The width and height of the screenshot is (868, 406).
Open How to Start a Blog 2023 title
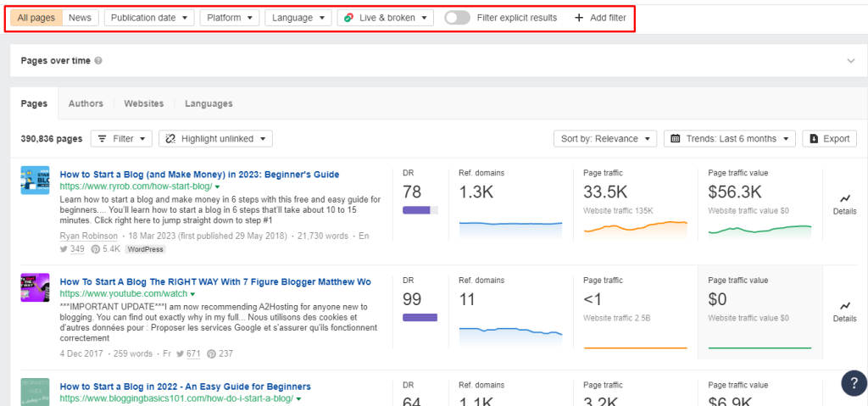[199, 175]
